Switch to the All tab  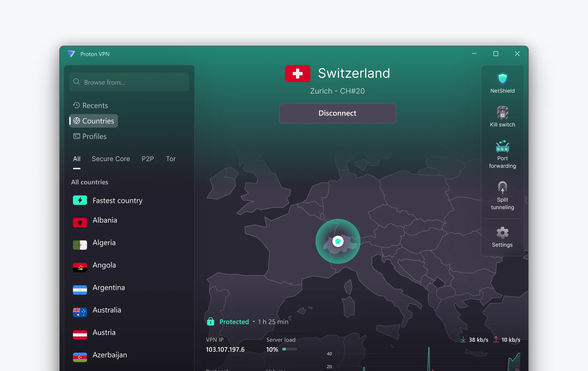(77, 159)
